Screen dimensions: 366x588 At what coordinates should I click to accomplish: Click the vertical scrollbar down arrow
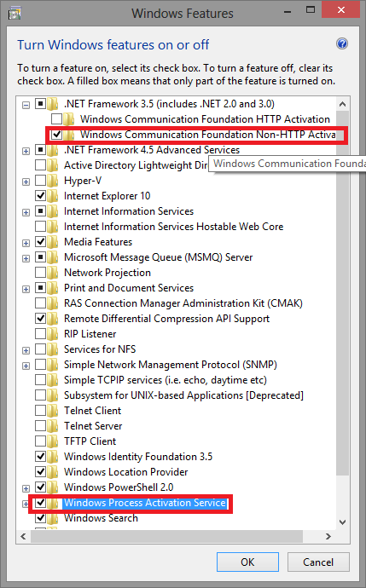tap(342, 522)
